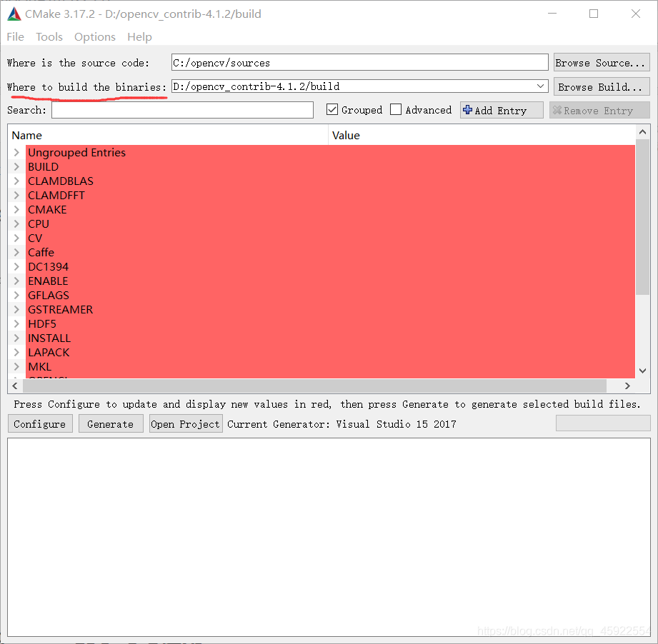
Task: Click the vertical scrollbar thumb of entries list
Action: click(x=642, y=217)
